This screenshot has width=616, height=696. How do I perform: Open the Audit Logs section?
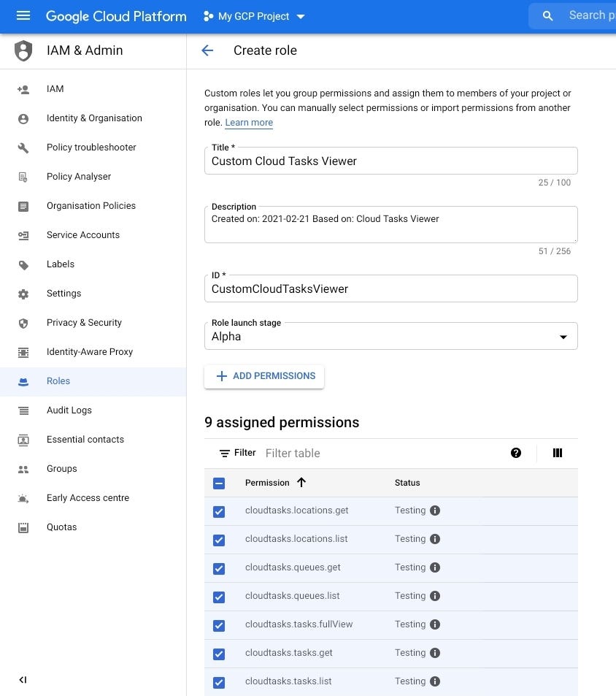[x=69, y=410]
